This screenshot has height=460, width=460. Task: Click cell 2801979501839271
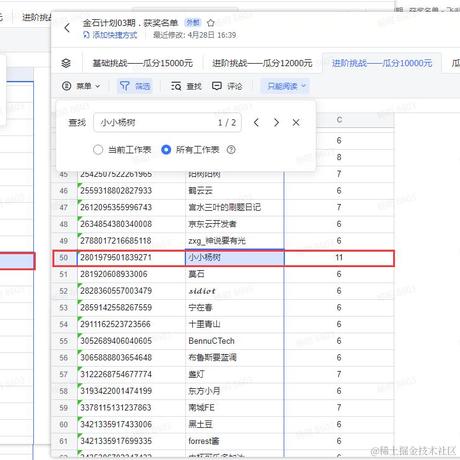click(x=131, y=258)
